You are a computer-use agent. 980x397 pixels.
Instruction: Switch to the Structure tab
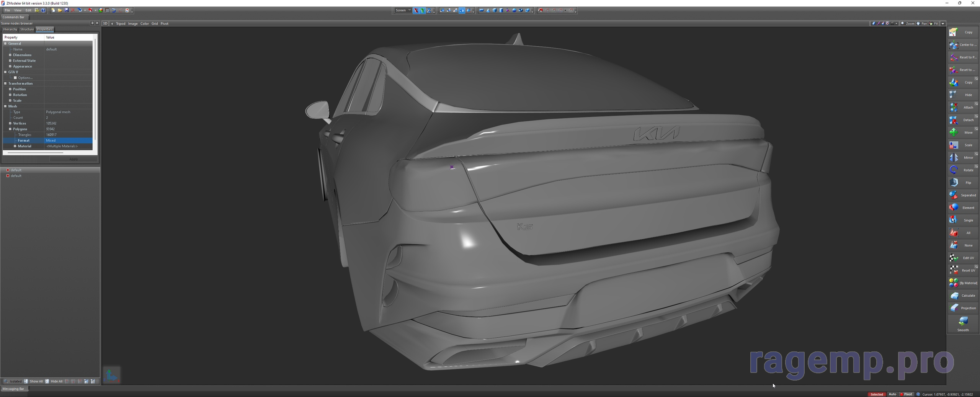[27, 29]
